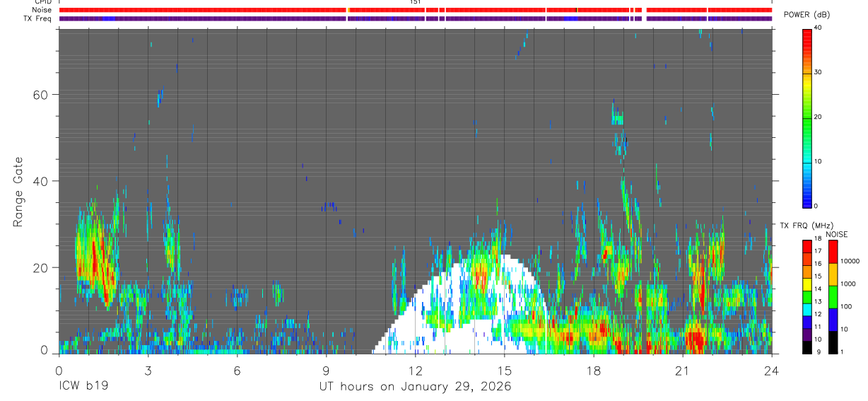Click the POWER (dB) colorbar title
This screenshot has height=401, width=868.
[805, 15]
